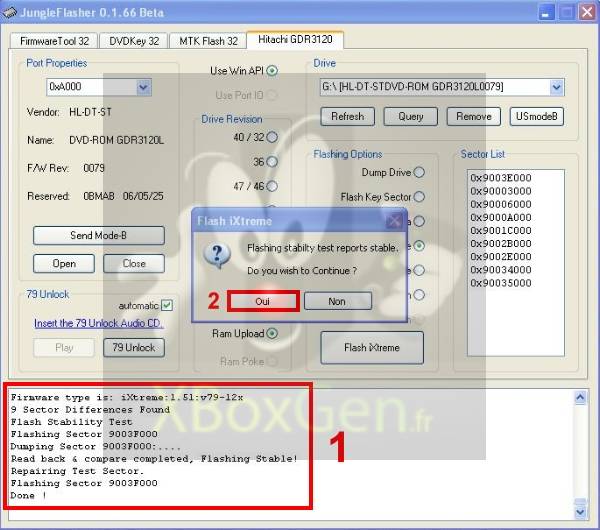The width and height of the screenshot is (600, 530).
Task: Expand the 0xA000 port dropdown
Action: pos(143,87)
